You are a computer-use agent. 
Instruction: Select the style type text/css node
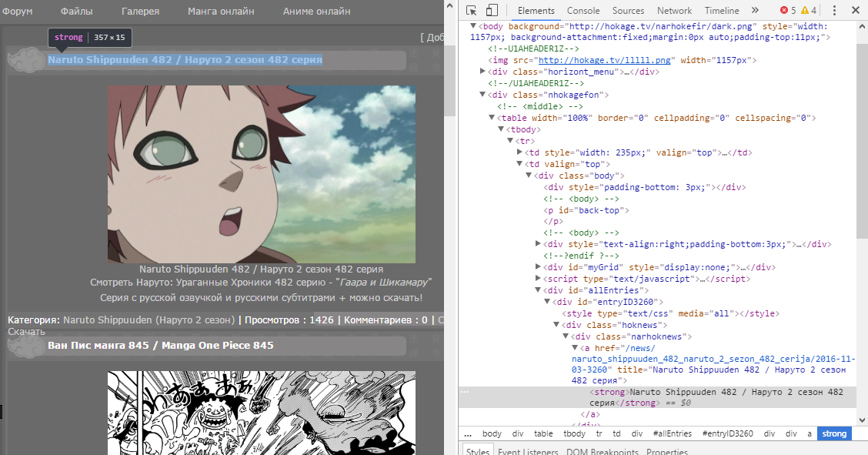[670, 313]
